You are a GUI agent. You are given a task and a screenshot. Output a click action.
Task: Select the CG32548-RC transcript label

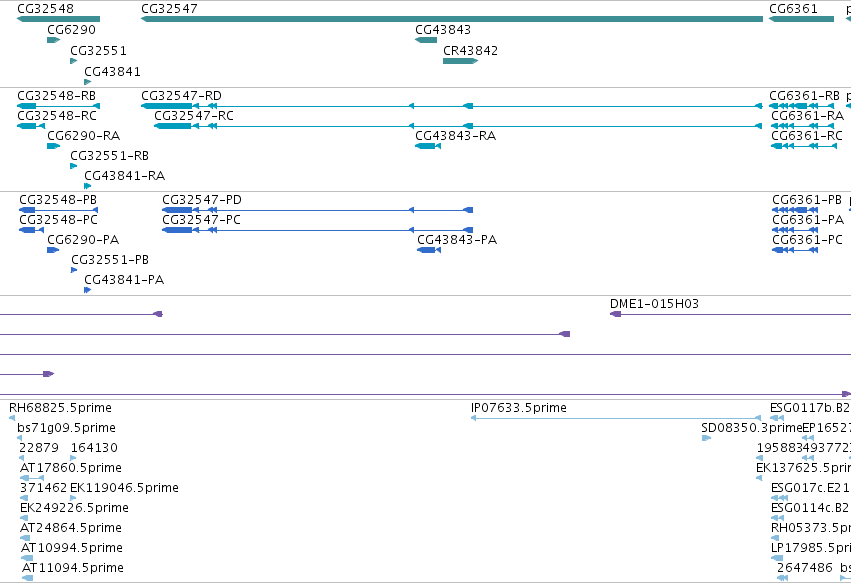point(57,116)
